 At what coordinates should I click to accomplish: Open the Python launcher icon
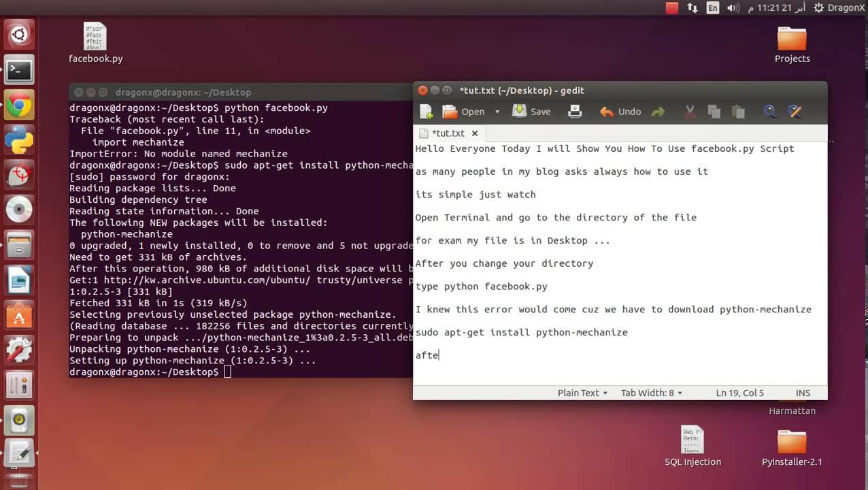(19, 141)
